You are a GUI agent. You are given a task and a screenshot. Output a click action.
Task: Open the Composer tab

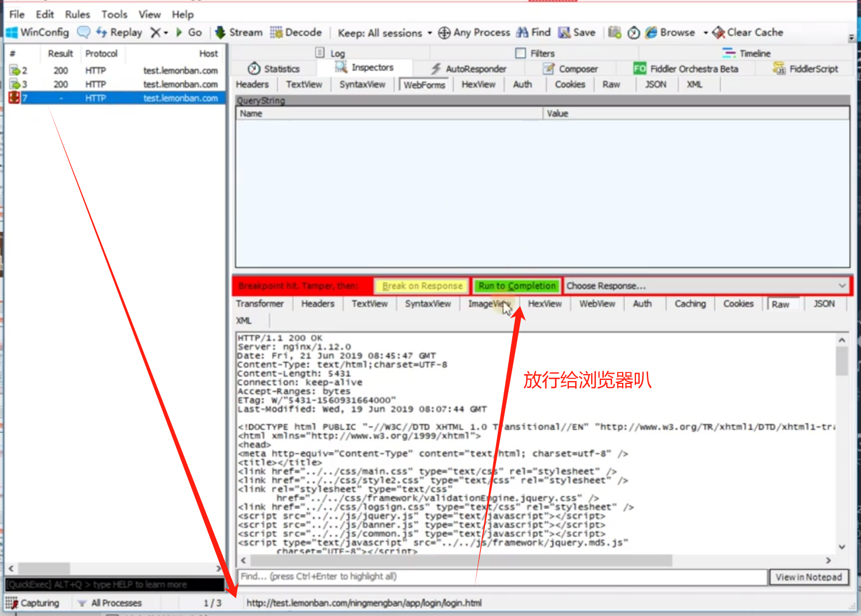click(570, 69)
